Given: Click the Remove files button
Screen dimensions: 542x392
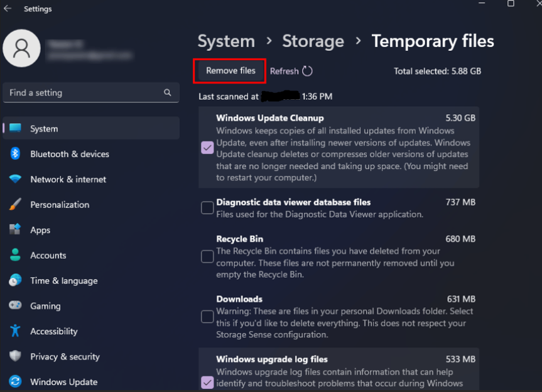Looking at the screenshot, I should click(x=230, y=71).
